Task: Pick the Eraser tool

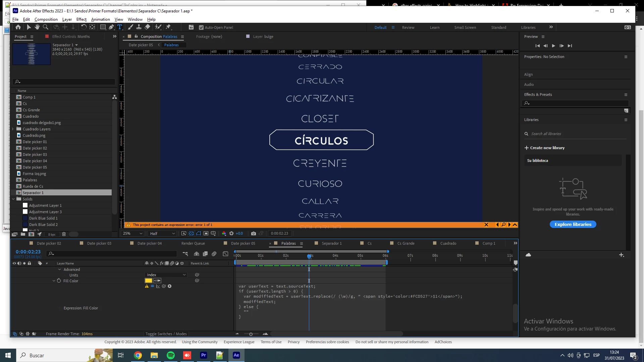Action: click(147, 27)
